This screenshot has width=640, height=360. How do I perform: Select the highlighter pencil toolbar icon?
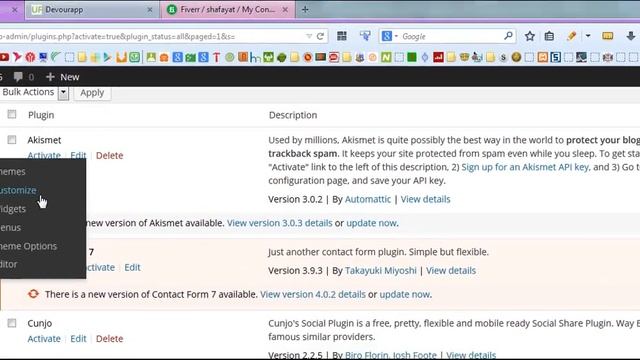coord(571,36)
